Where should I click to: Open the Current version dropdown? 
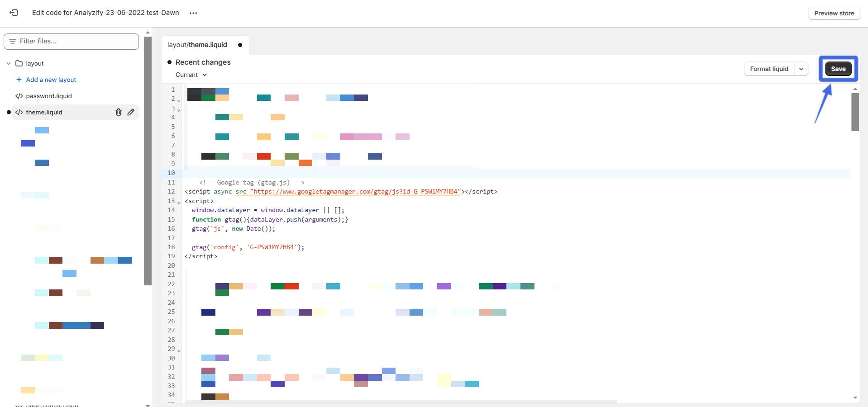pos(191,75)
